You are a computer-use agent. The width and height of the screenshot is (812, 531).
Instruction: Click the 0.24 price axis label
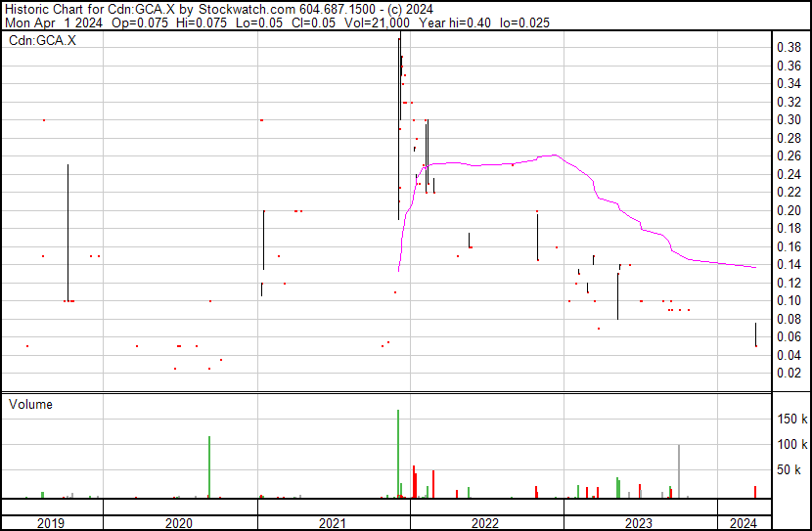tap(789, 174)
